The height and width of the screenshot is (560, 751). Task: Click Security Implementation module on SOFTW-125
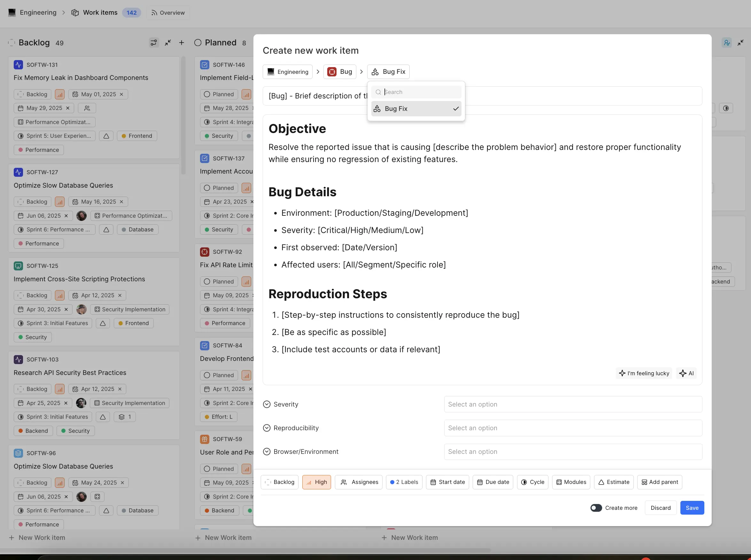click(130, 309)
